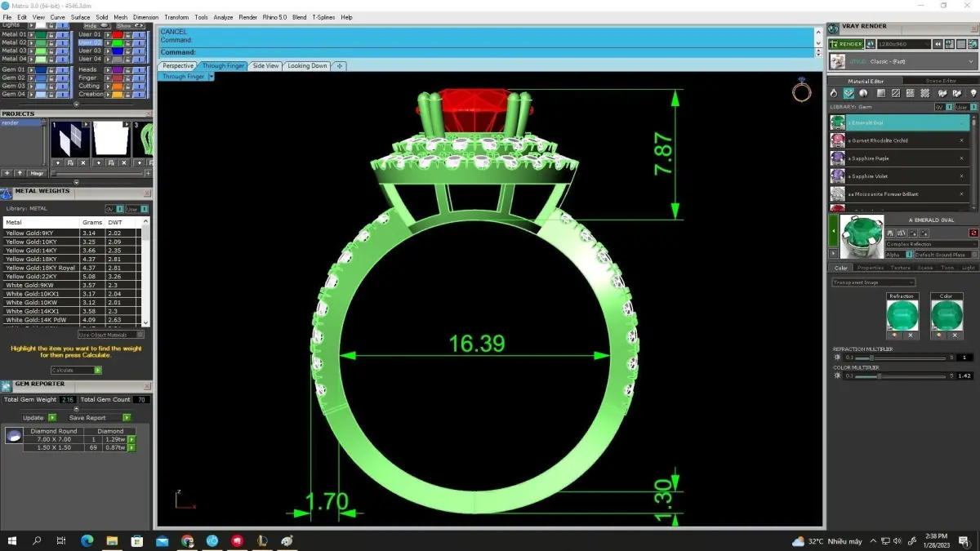Viewport: 980px width, 551px height.
Task: Open the Default Ground Plane dropdown
Action: [x=946, y=255]
